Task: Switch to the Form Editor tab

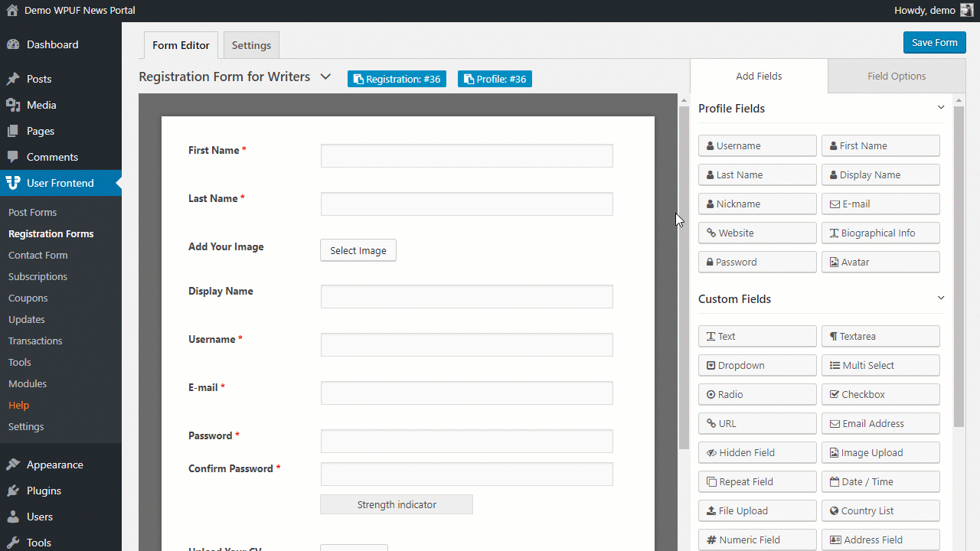Action: (x=181, y=45)
